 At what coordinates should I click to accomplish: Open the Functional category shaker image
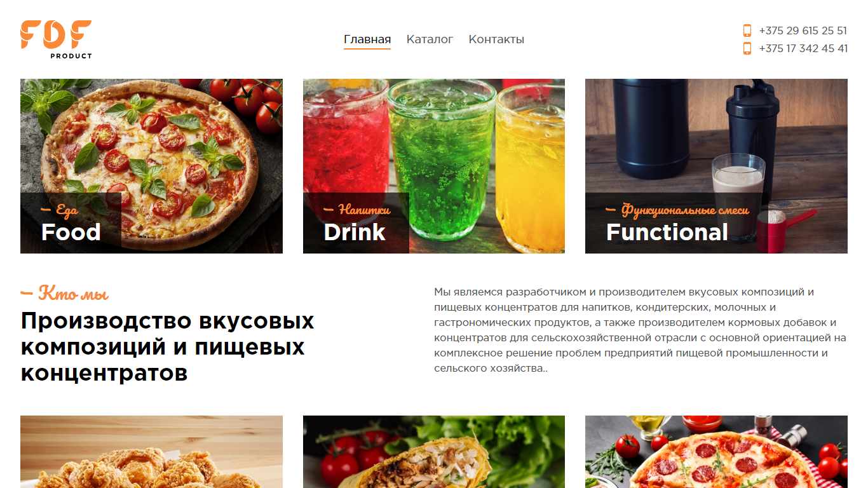pos(716,166)
